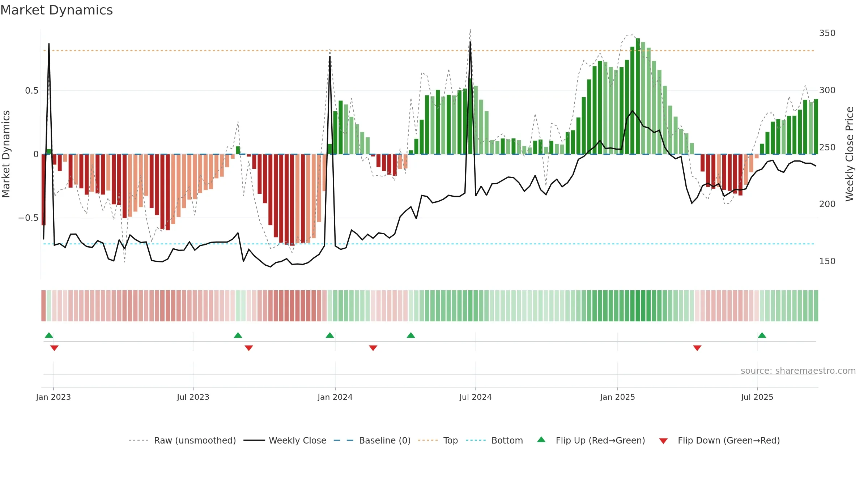This screenshot has width=868, height=488.
Task: Click the −0.5 left axis tick label
Action: click(29, 218)
